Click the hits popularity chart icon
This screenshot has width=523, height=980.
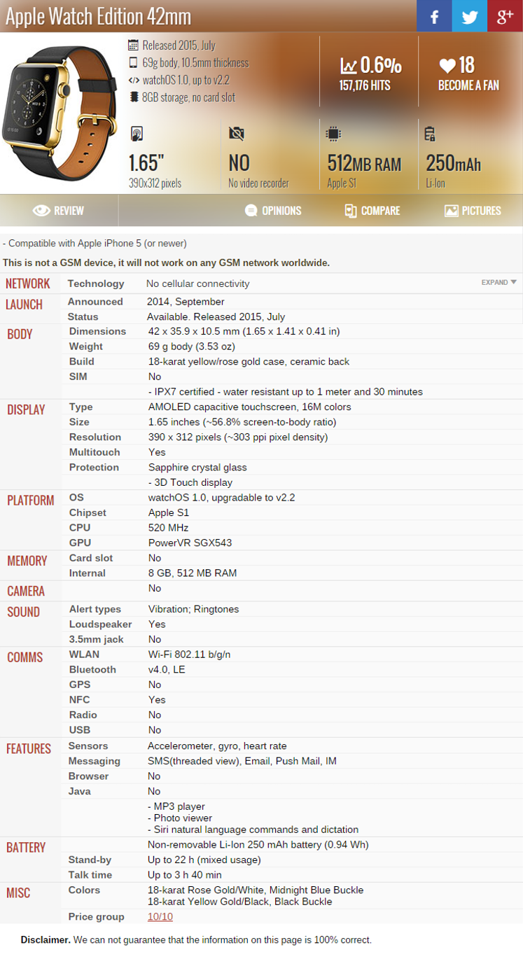click(x=349, y=66)
